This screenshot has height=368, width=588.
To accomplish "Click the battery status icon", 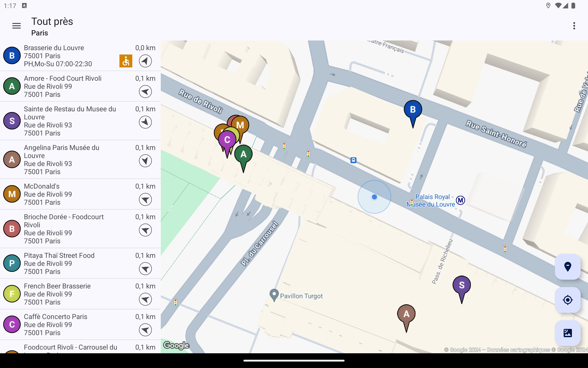I will pos(574,6).
